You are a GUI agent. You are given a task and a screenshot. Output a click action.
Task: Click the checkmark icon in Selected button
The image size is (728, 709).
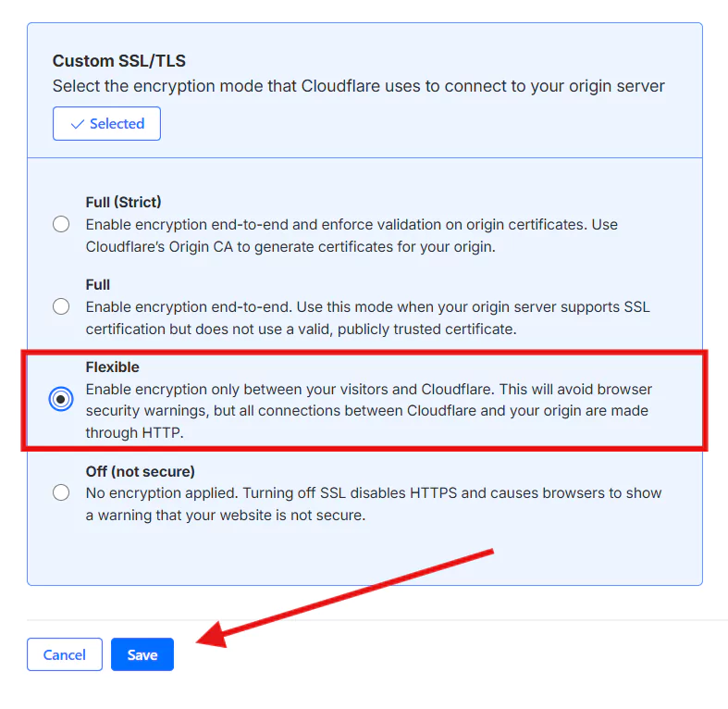coord(77,124)
